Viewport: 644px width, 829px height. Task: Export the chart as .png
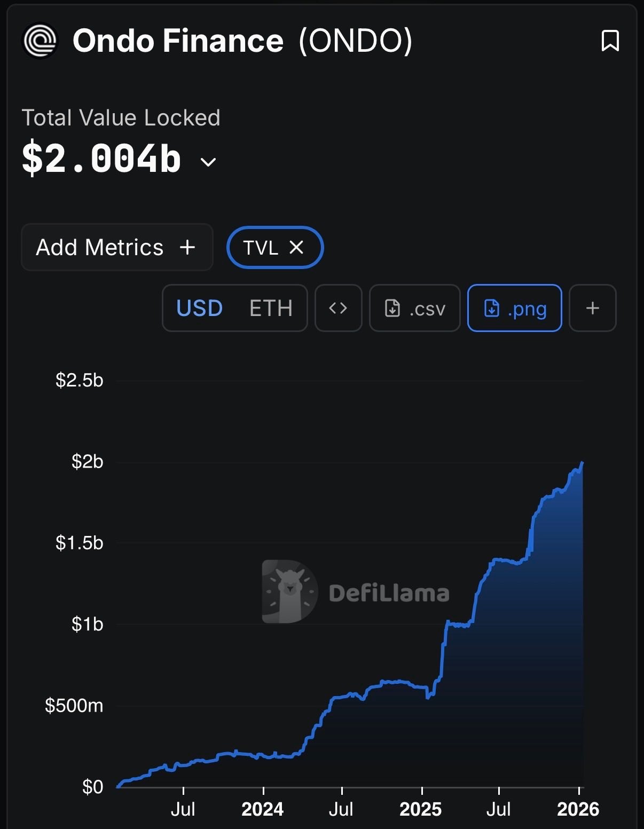(514, 308)
